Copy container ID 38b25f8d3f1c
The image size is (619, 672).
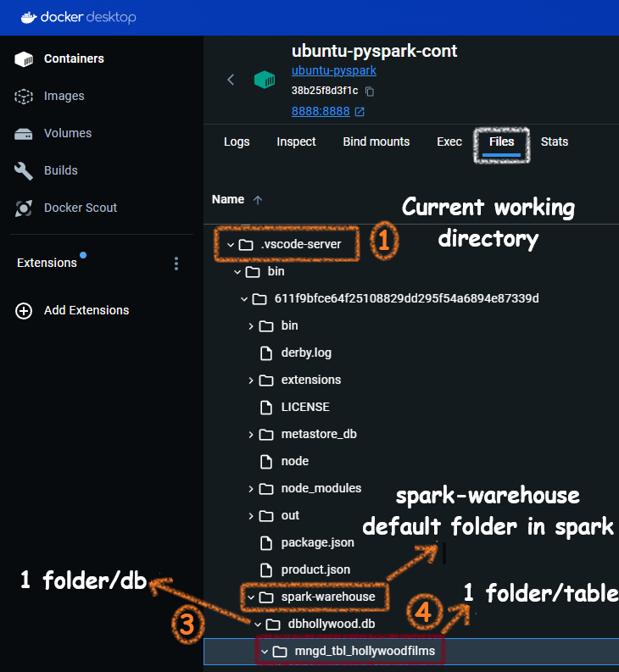point(370,92)
